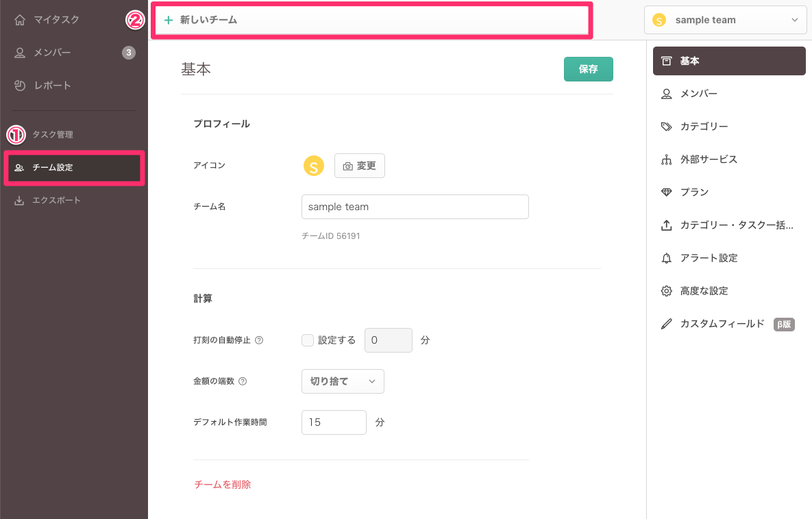Go to マイタスク in the sidebar
Image resolution: width=812 pixels, height=519 pixels.
pyautogui.click(x=56, y=20)
